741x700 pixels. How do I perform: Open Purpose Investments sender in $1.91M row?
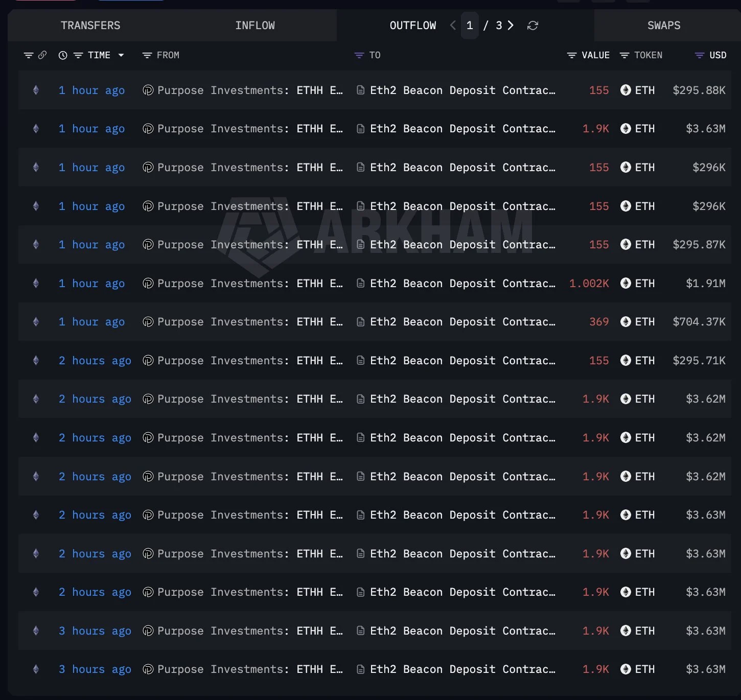click(250, 284)
